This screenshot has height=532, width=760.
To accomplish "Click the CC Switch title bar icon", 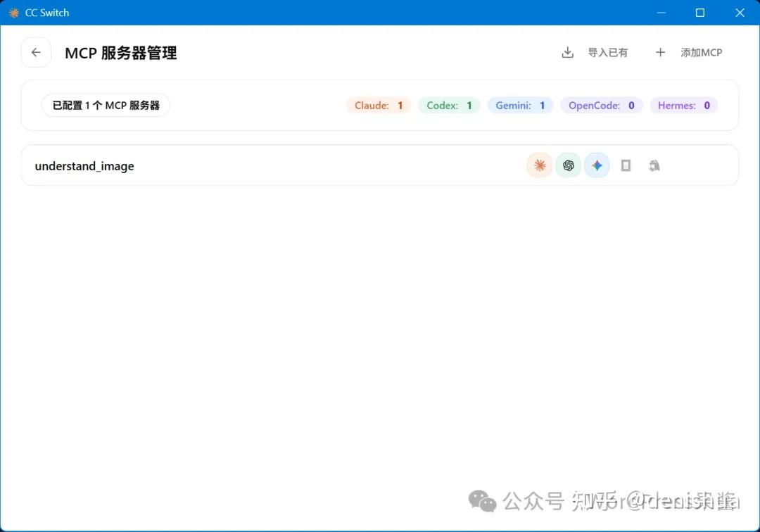I will coord(13,13).
